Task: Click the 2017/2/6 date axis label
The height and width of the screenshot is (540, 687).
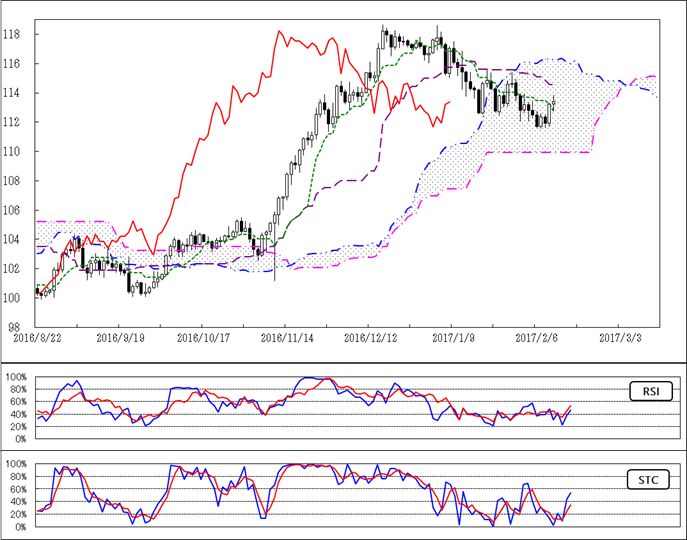Action: coord(534,339)
